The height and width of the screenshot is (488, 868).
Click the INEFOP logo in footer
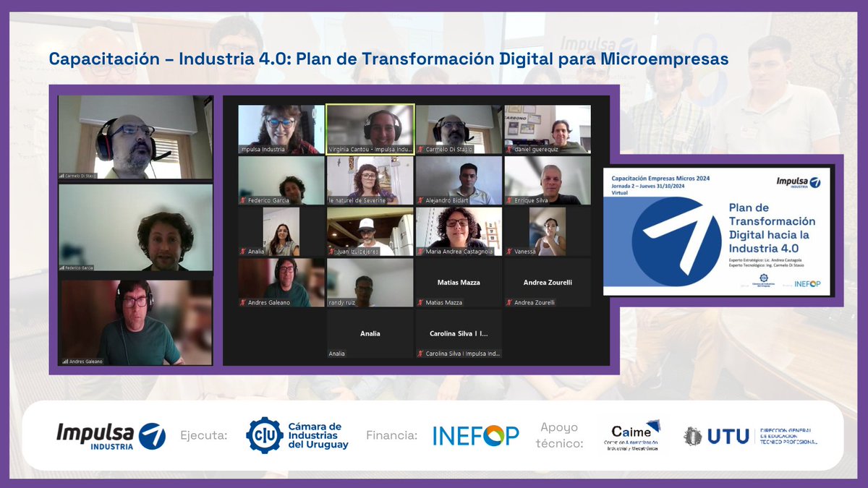pyautogui.click(x=476, y=435)
